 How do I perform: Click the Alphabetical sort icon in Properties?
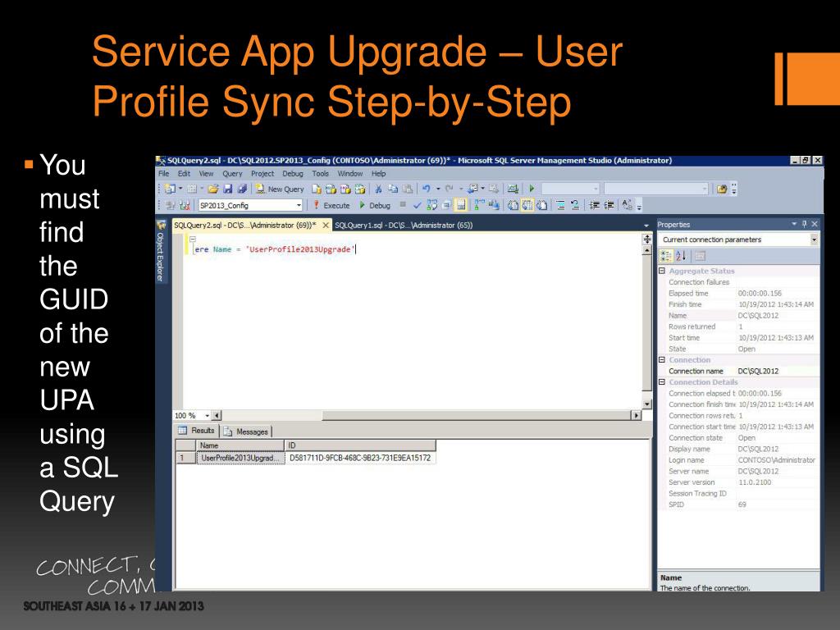(680, 256)
